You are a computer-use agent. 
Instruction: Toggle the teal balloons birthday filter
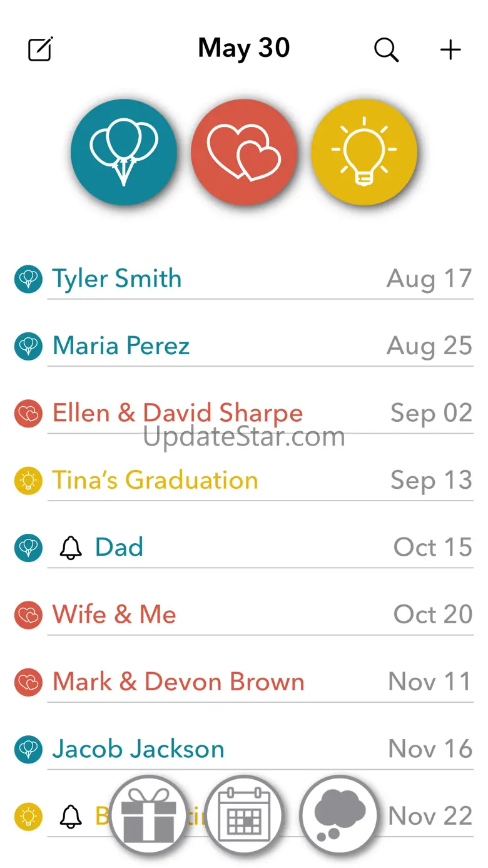(123, 152)
